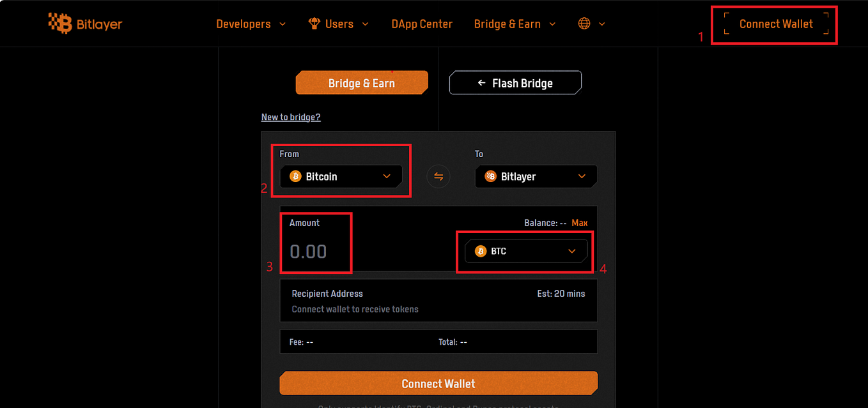
Task: Select the Bridge & Earn tab
Action: tap(361, 82)
